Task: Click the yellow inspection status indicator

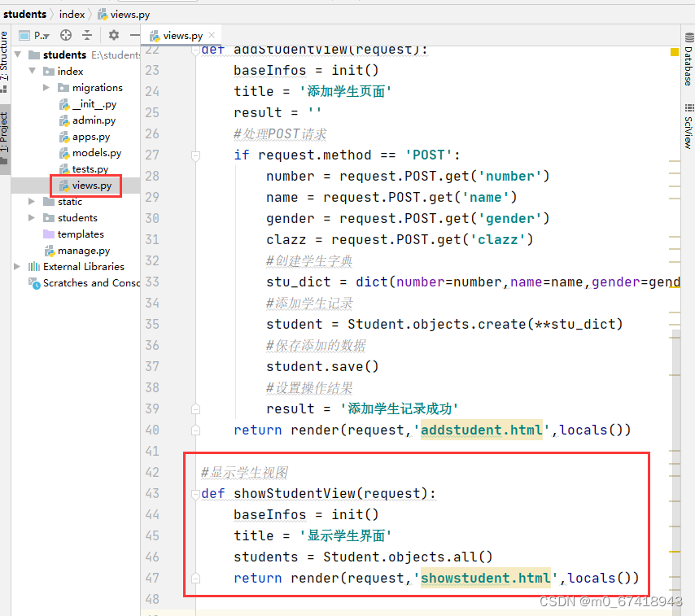Action: (674, 52)
